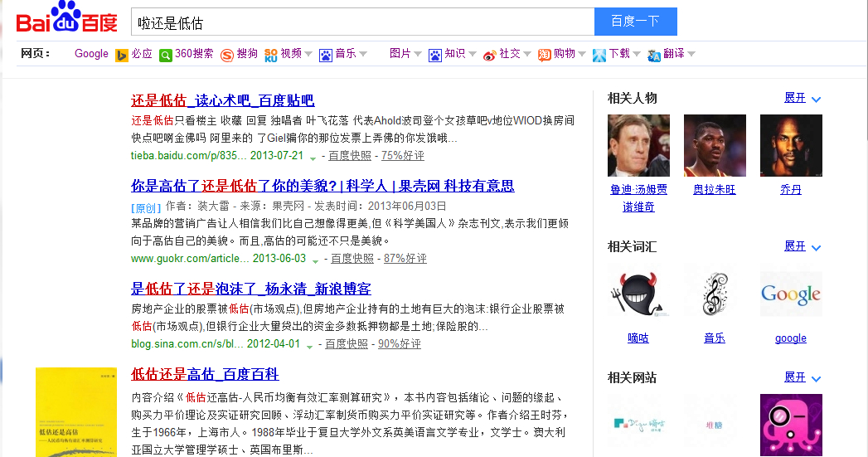Open the 音乐 dropdown arrow

pyautogui.click(x=363, y=54)
